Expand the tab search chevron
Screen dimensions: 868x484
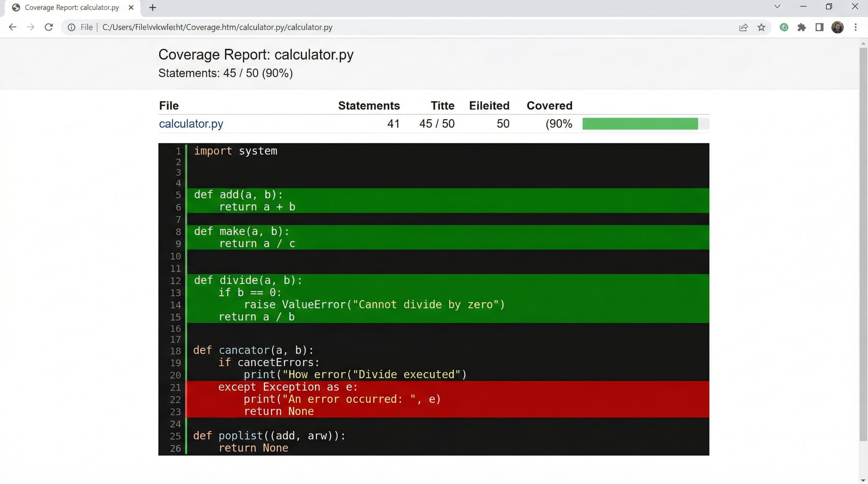tap(777, 7)
